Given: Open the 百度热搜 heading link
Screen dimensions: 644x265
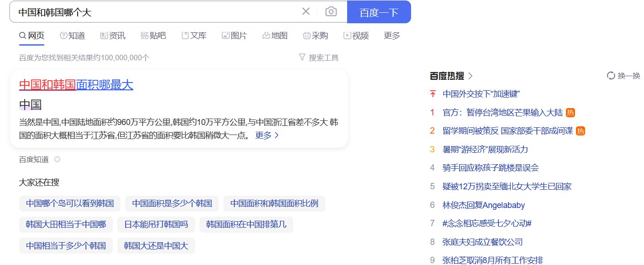Looking at the screenshot, I should point(451,76).
